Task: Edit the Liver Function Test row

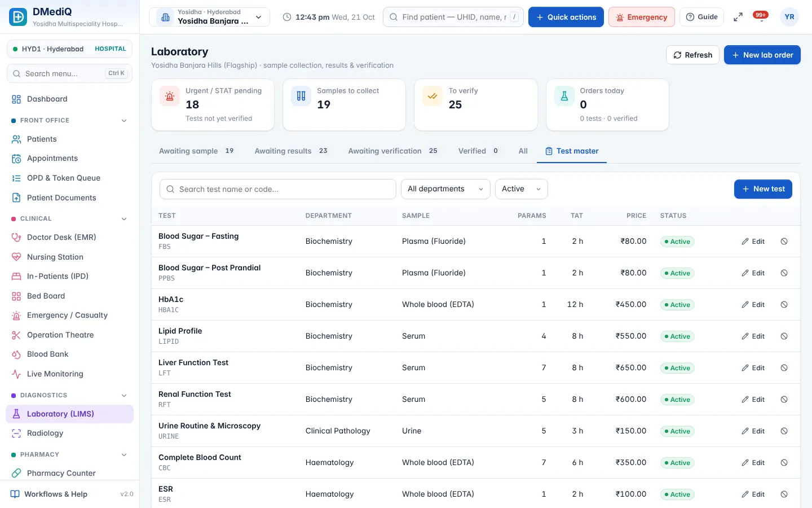Action: [x=753, y=368]
